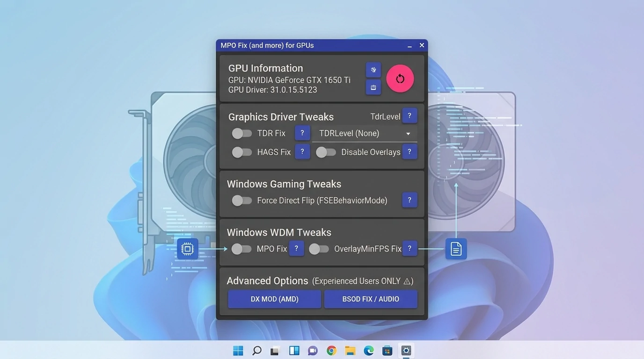Viewport: 644px width, 359px height.
Task: Click the 'GPU Driver: 31.0.15.5123' text
Action: pyautogui.click(x=272, y=90)
